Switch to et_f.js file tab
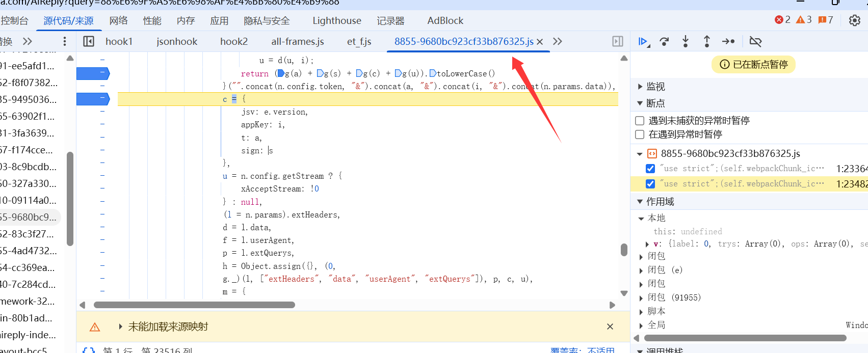This screenshot has height=353, width=868. tap(359, 41)
